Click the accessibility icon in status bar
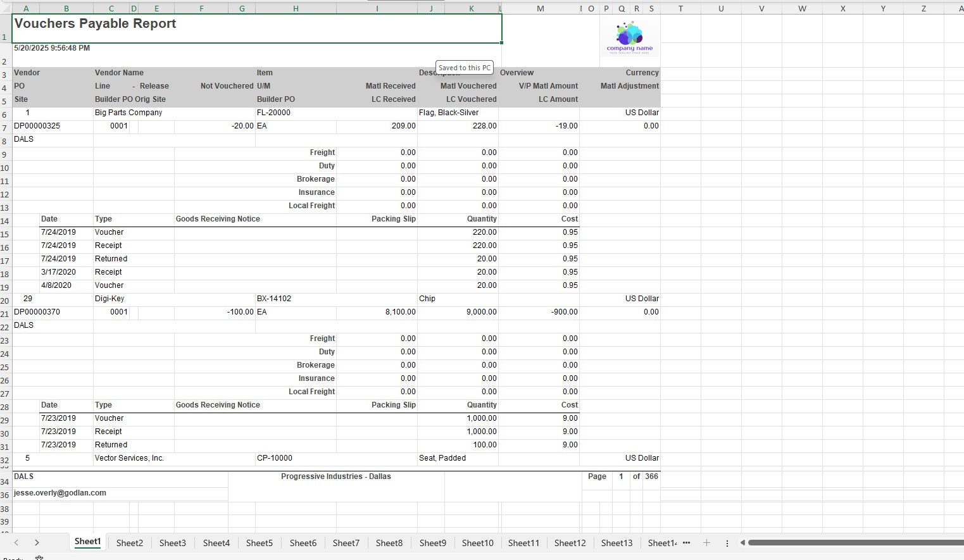This screenshot has width=964, height=560. [x=39, y=557]
